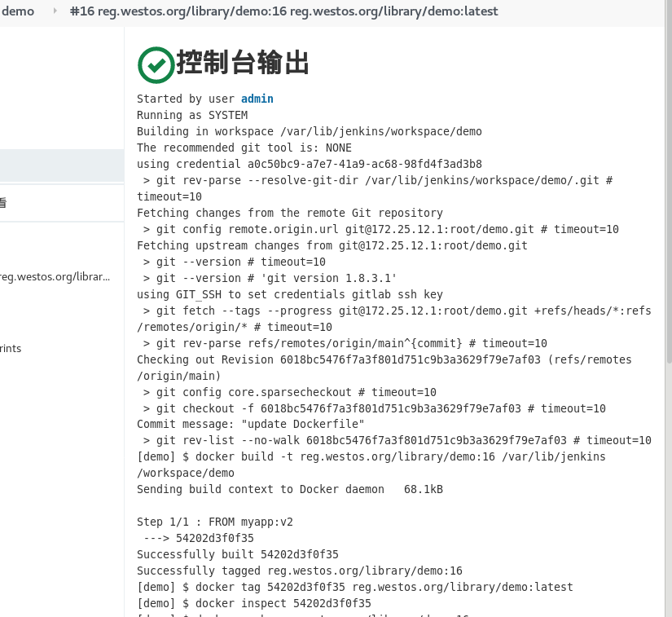Click 'Commit message: "update Dockerfile"' line

tap(251, 424)
